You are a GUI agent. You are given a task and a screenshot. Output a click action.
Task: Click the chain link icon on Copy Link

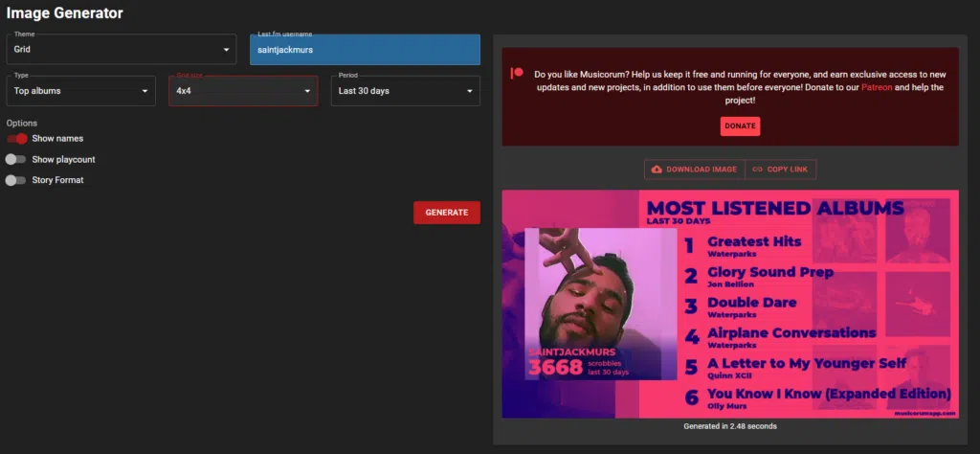[758, 170]
